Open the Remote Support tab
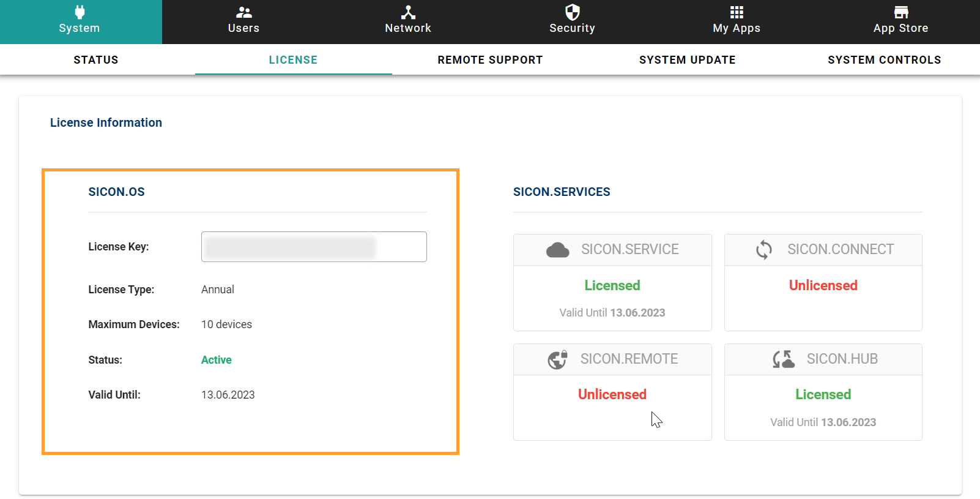980x499 pixels. [490, 60]
